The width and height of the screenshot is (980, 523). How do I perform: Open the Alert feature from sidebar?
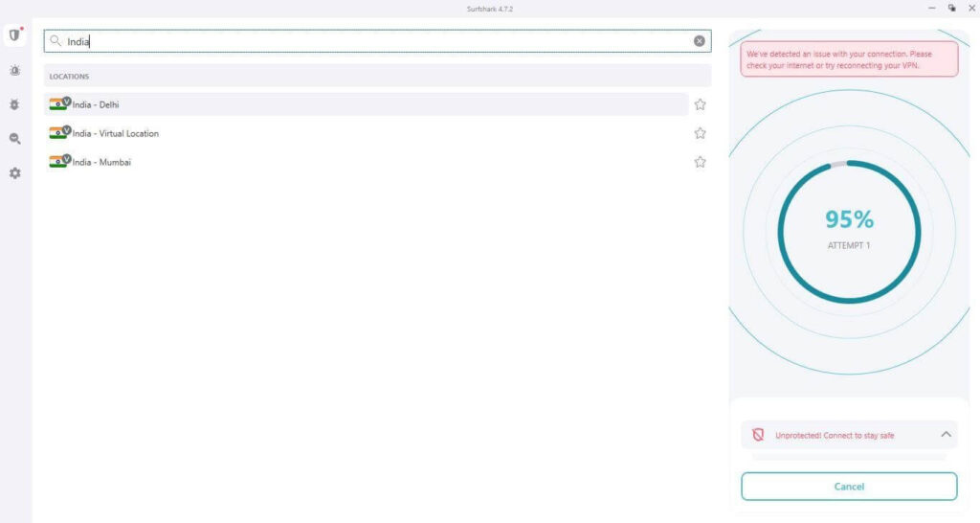point(14,71)
